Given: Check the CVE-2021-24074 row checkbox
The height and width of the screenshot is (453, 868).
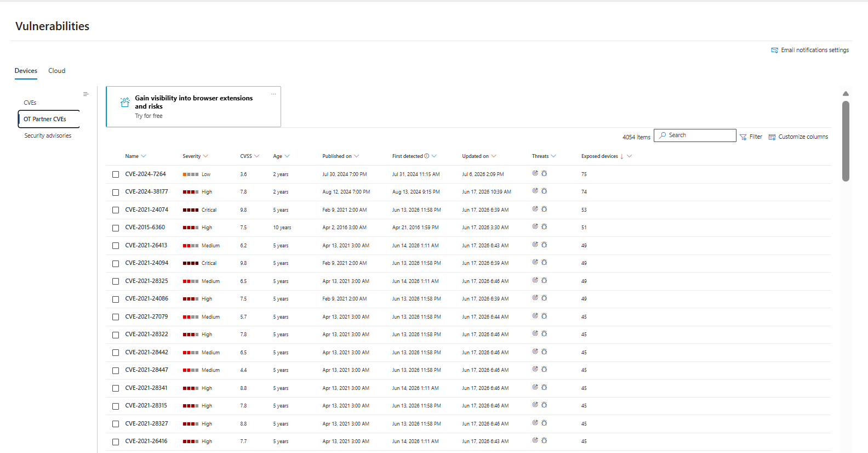Looking at the screenshot, I should click(x=116, y=210).
